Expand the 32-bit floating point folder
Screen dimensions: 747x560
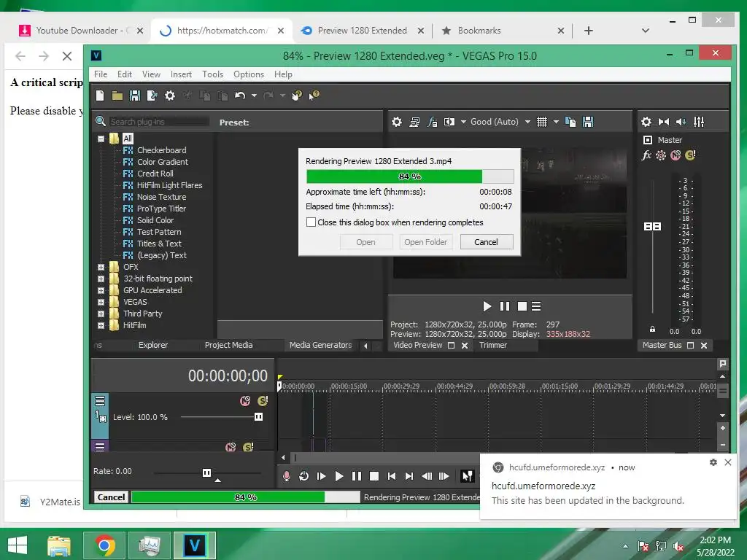[x=101, y=279]
